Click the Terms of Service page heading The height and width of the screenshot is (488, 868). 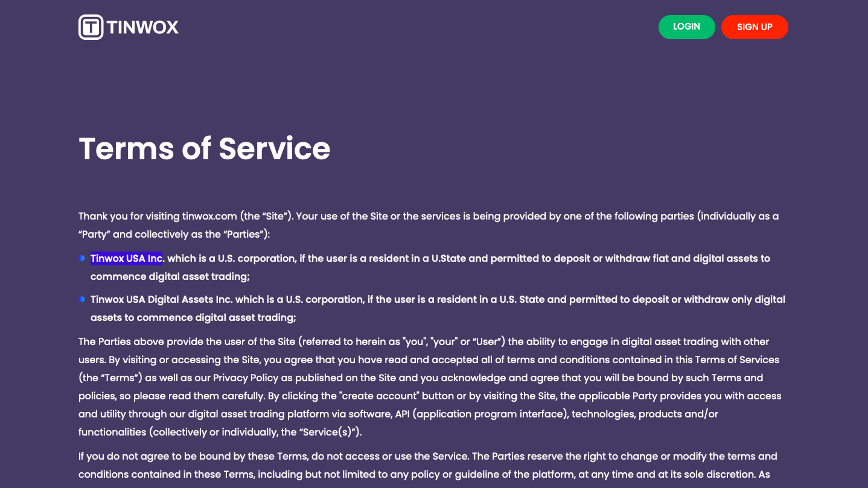(x=204, y=148)
